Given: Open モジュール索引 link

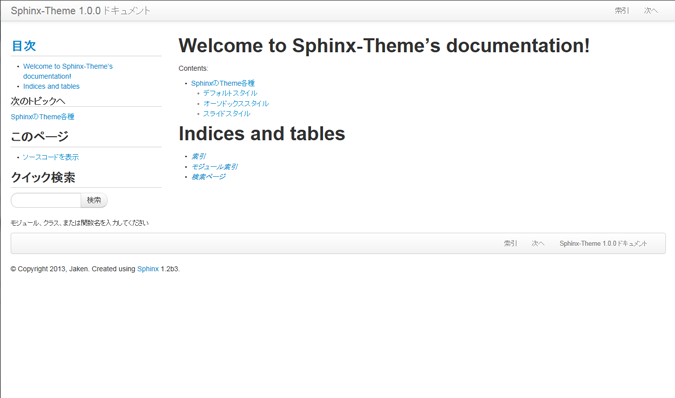Looking at the screenshot, I should point(214,167).
